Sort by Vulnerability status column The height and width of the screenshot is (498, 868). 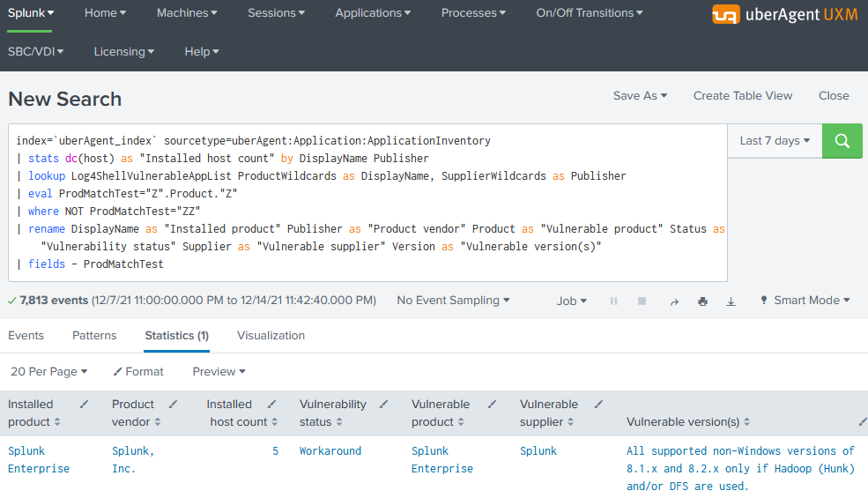tap(339, 422)
